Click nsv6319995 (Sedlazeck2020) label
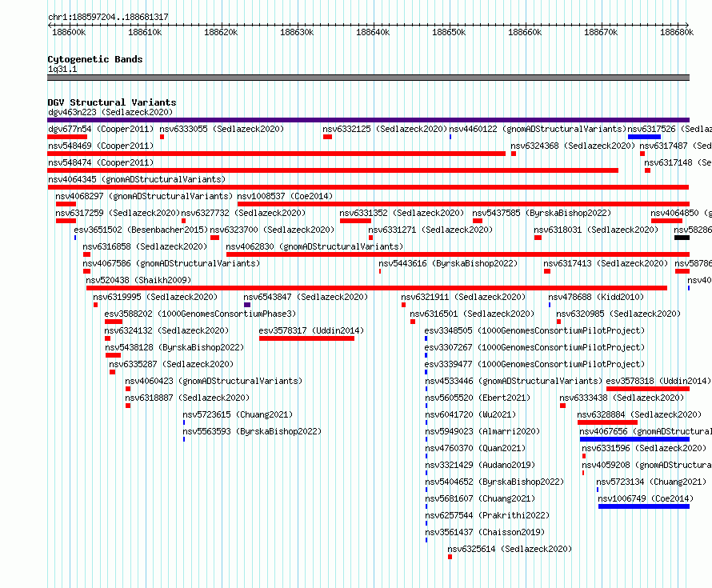This screenshot has height=588, width=712. point(155,297)
